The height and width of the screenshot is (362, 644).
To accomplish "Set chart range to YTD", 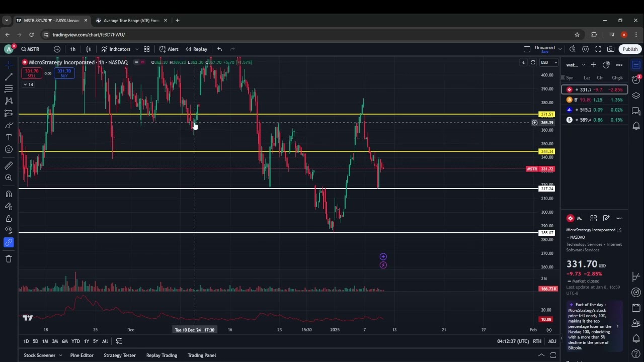I will coord(75,341).
